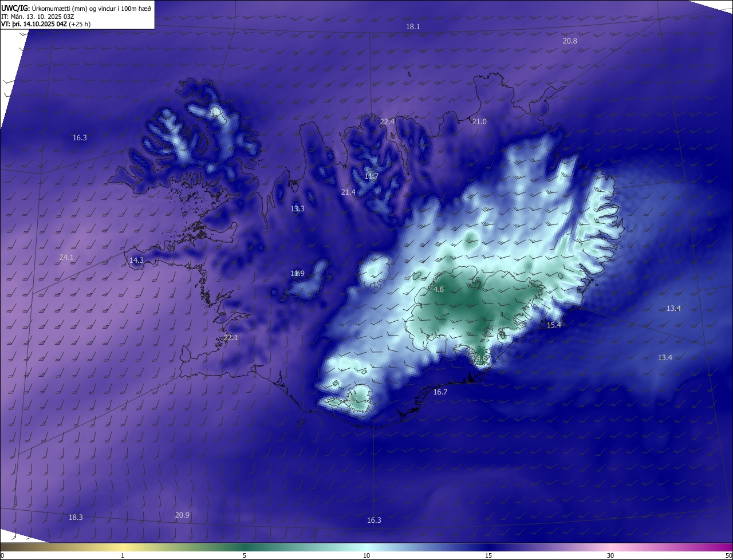Click the color scale tick label 10
The image size is (733, 560).
click(x=366, y=555)
